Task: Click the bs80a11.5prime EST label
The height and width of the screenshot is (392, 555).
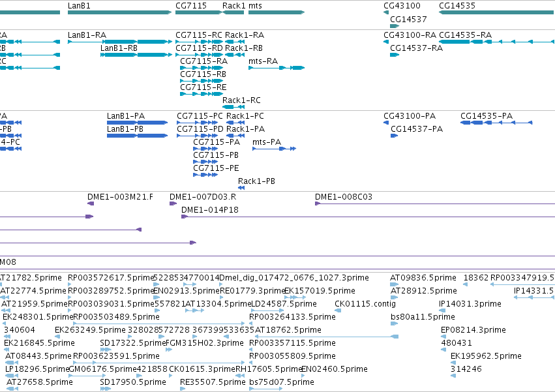Action: [x=423, y=317]
